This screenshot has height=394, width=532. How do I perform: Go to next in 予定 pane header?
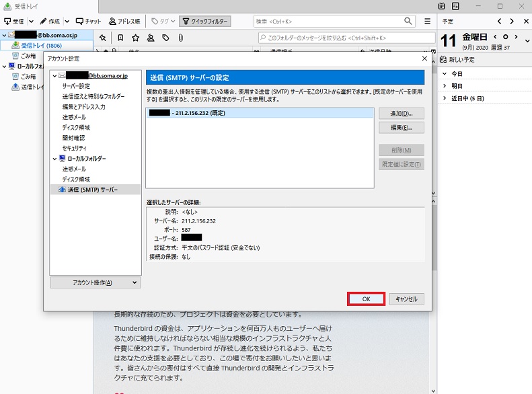point(512,21)
